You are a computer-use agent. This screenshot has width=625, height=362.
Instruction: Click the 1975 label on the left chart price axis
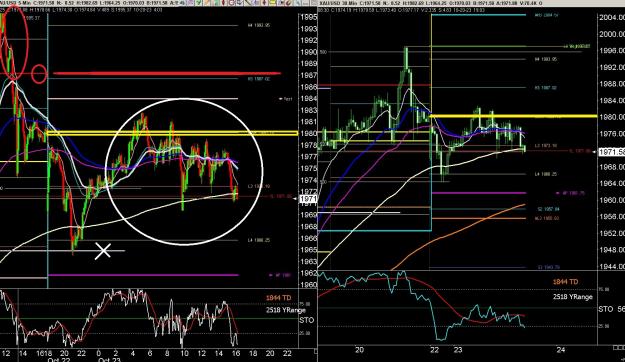pos(309,169)
